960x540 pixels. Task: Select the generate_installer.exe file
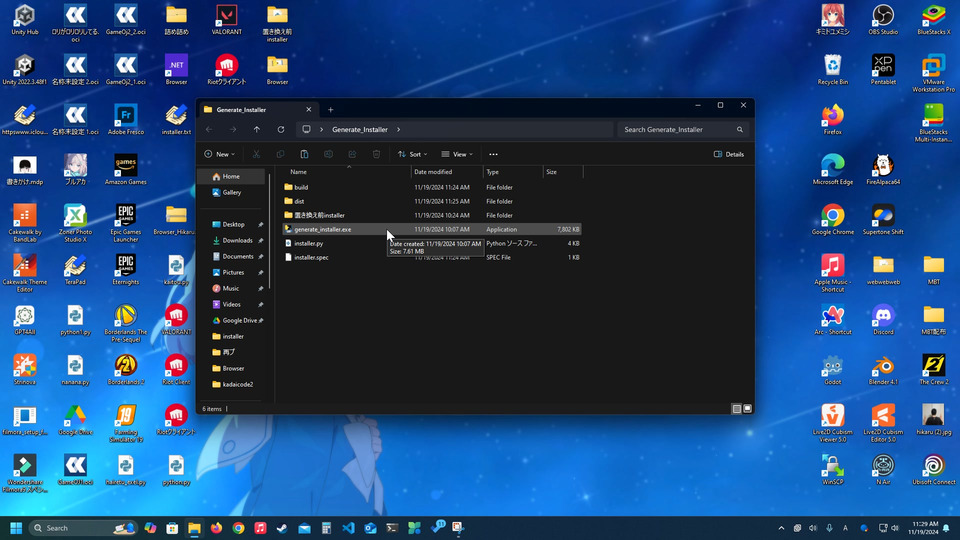point(322,229)
